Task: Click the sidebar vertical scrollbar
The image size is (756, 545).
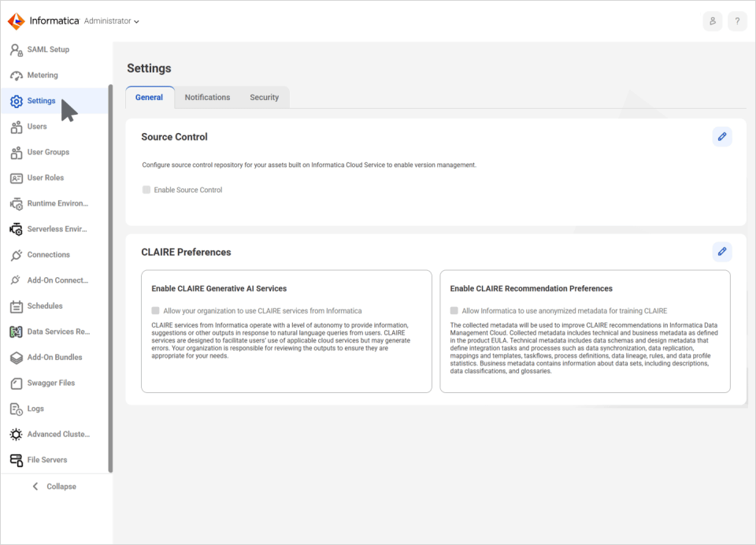Action: click(110, 279)
